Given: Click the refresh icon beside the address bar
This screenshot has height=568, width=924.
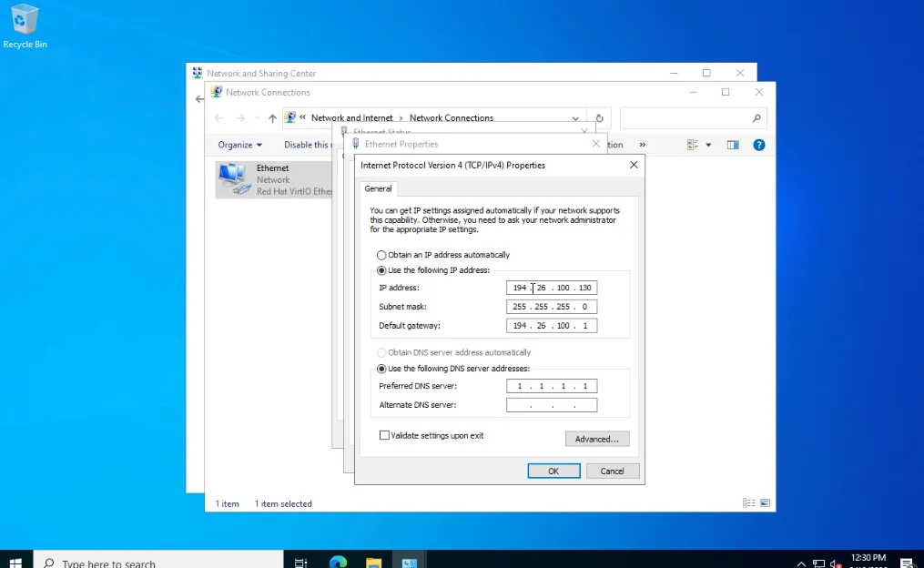Looking at the screenshot, I should 598,117.
